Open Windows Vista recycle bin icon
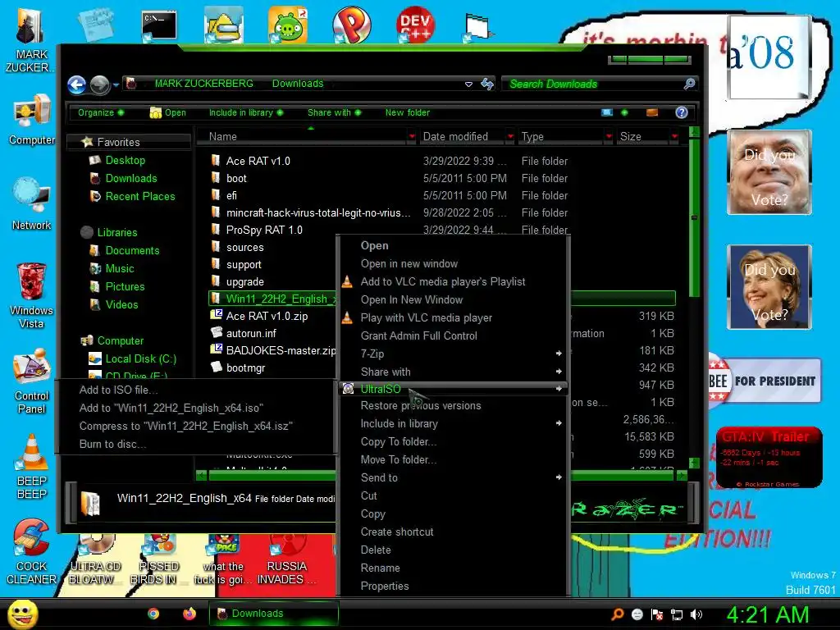 31,295
